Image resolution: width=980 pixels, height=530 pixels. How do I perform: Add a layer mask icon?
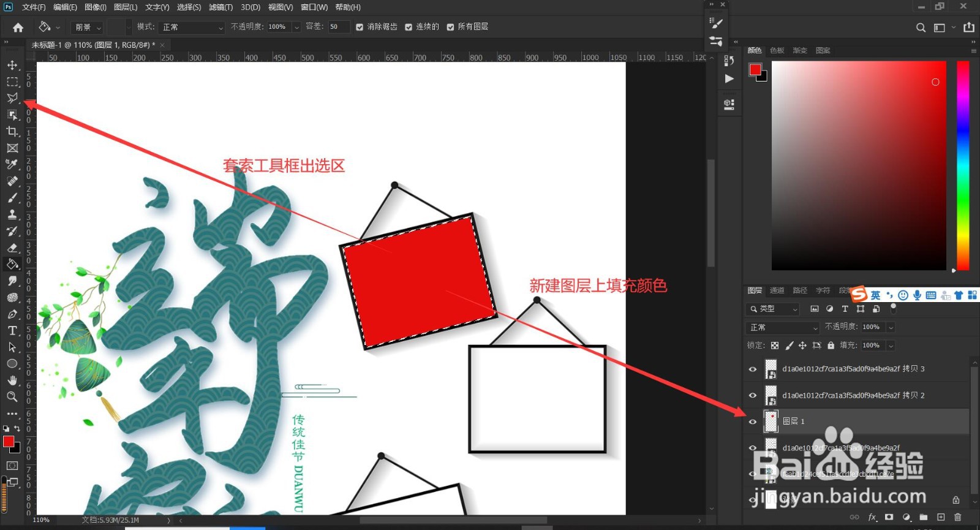[889, 517]
